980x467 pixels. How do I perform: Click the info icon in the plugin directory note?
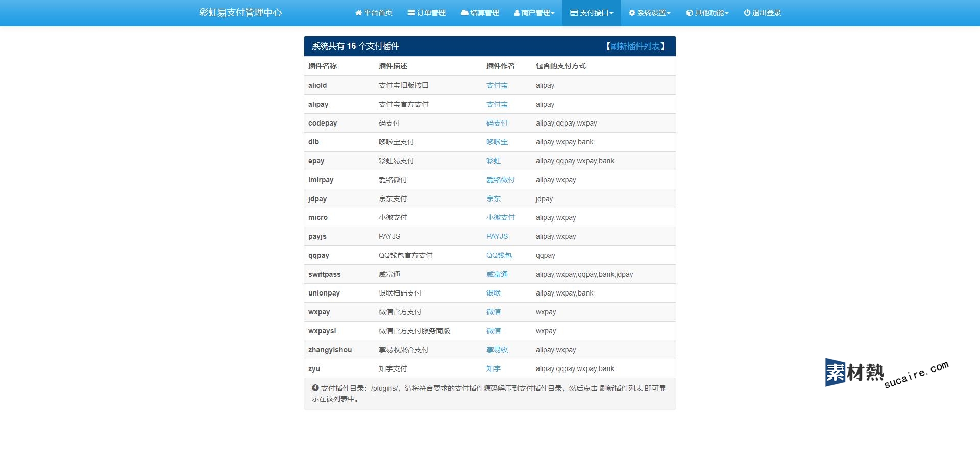(315, 388)
